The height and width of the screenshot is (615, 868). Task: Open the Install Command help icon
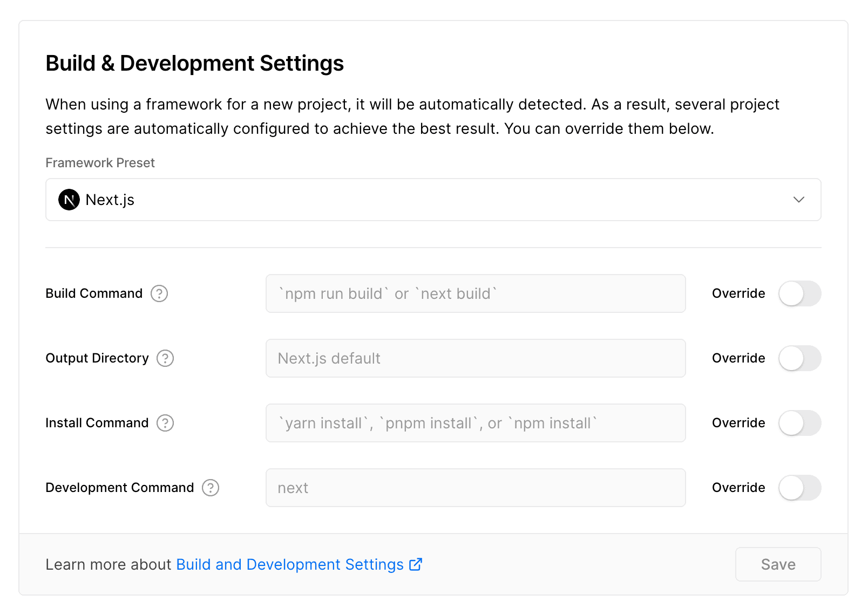pyautogui.click(x=165, y=423)
